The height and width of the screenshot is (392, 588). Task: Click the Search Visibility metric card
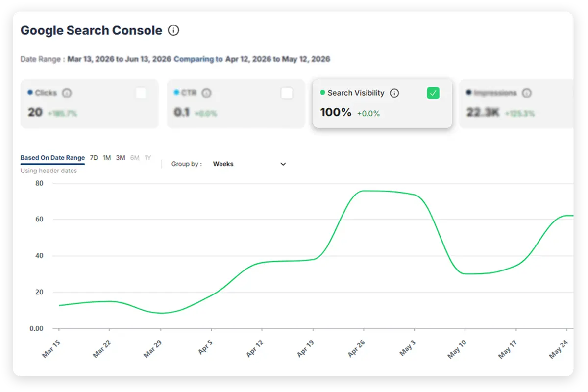click(382, 103)
